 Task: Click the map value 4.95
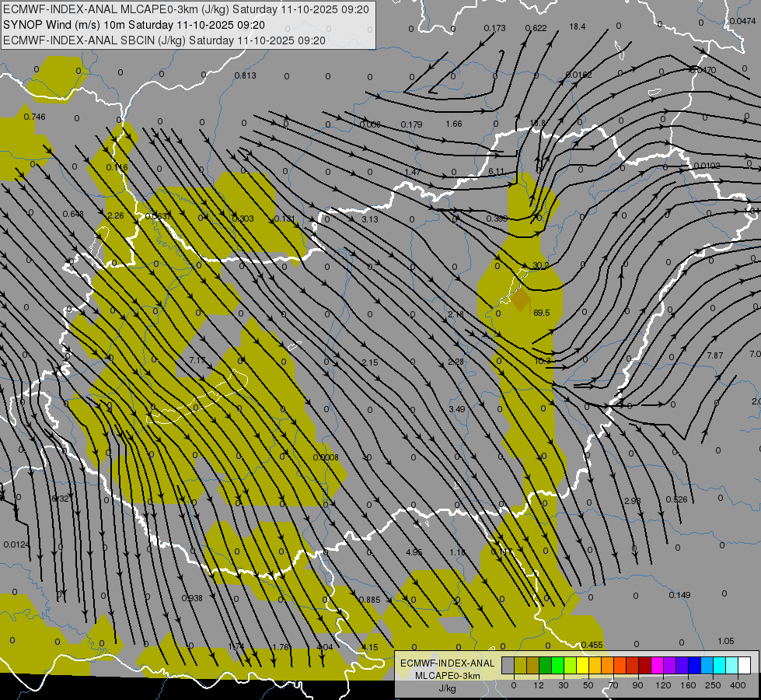point(414,552)
